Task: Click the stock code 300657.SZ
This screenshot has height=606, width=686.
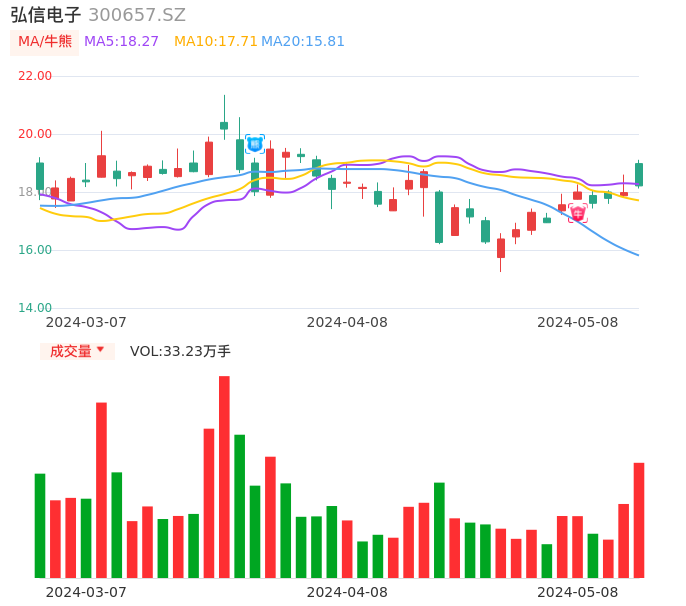Action: pyautogui.click(x=137, y=15)
